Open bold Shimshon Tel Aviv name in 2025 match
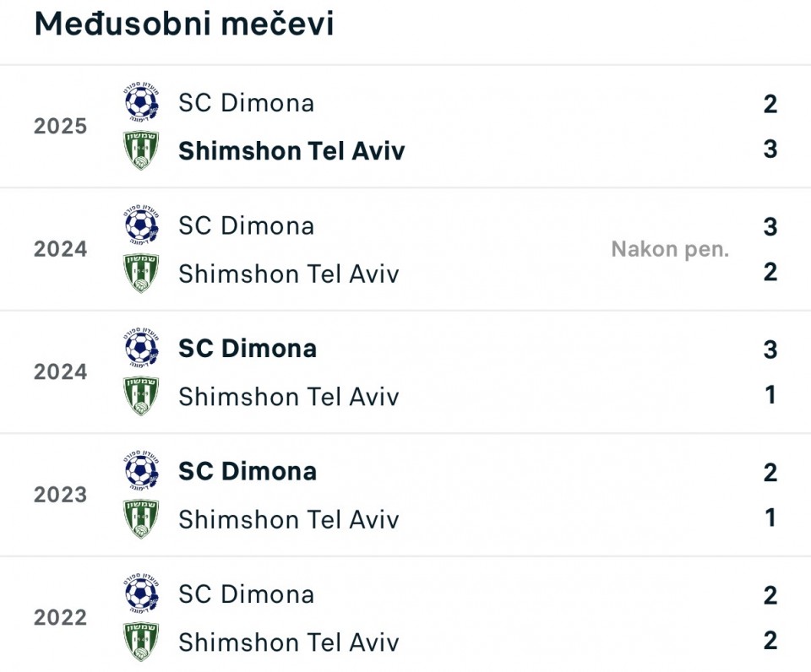811x672 pixels. pos(291,150)
